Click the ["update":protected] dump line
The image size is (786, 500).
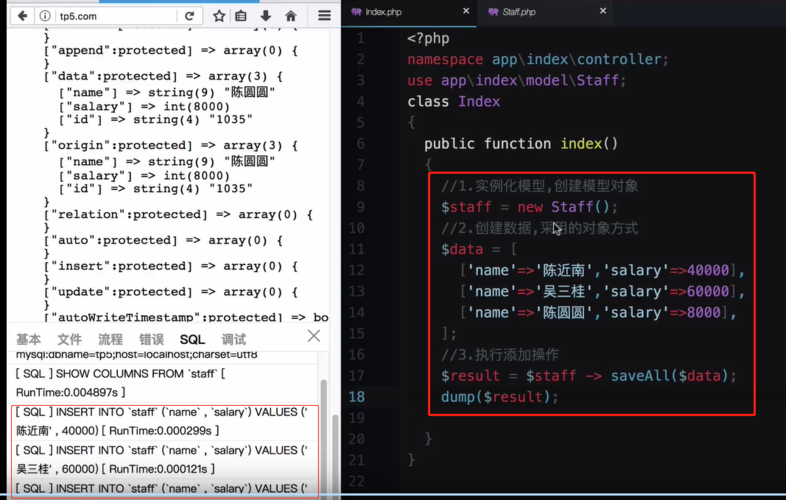[171, 292]
